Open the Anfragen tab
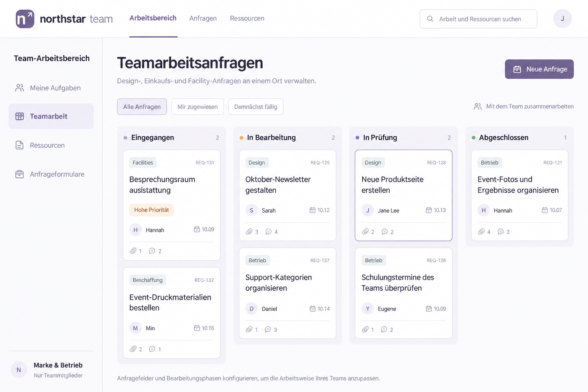Viewport: 588px width, 392px height. [x=203, y=18]
